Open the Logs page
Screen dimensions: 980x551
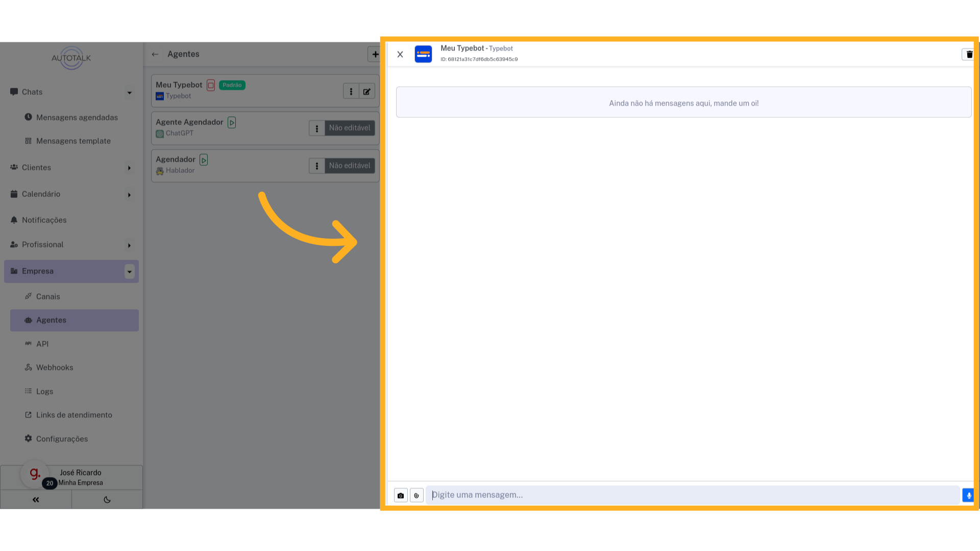click(x=44, y=391)
